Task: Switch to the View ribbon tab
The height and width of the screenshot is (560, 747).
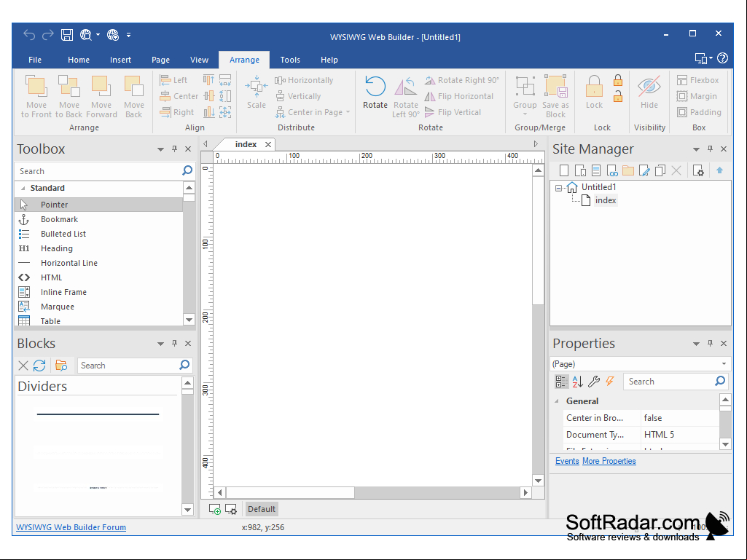Action: pyautogui.click(x=199, y=60)
